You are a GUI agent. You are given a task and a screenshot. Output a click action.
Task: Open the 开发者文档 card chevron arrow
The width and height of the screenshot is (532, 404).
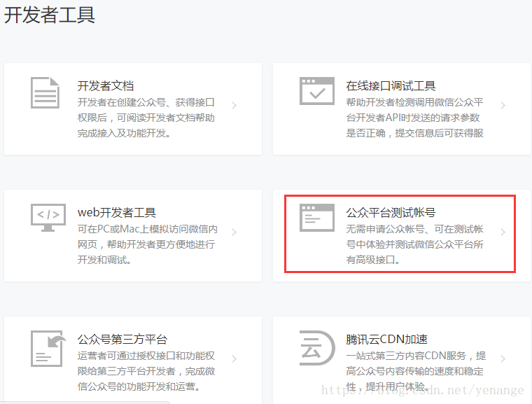coord(234,105)
